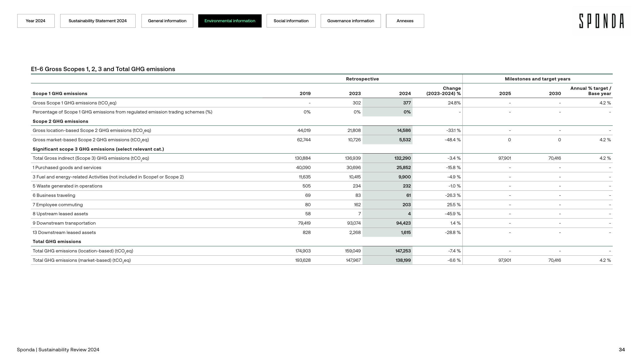Open the Social information tab
This screenshot has width=644, height=363.
291,21
